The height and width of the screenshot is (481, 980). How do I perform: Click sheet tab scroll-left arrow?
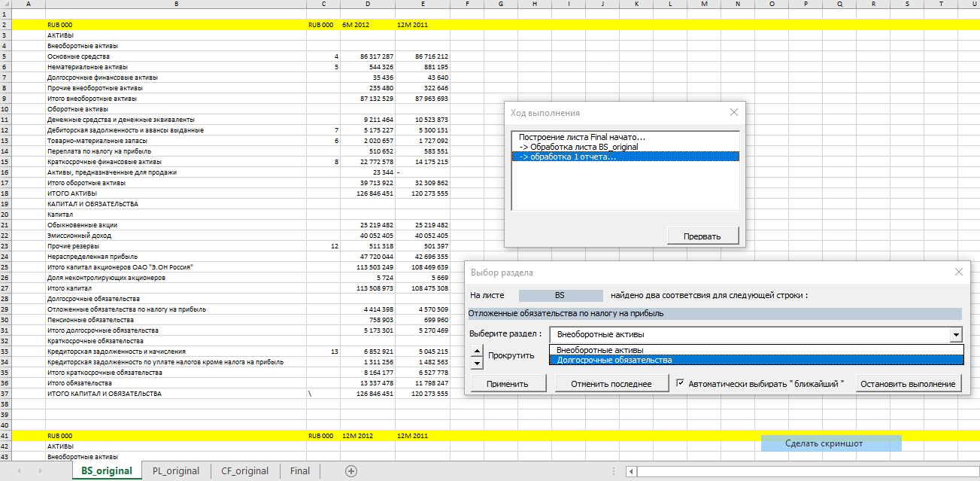(x=18, y=471)
